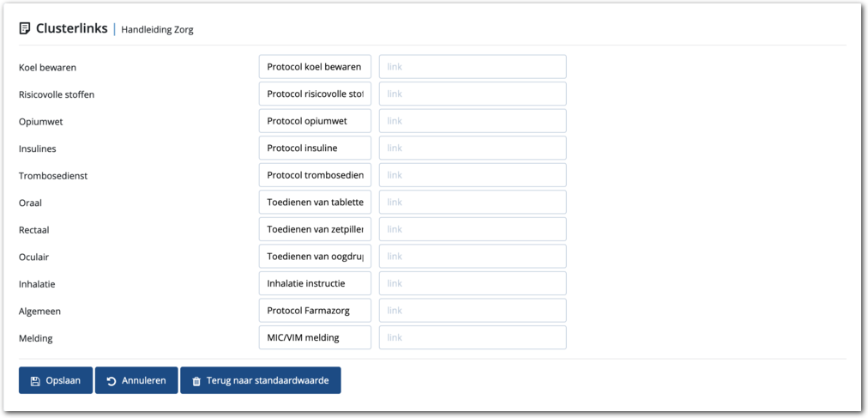Click the link field for Trombosedienst
This screenshot has width=868, height=418.
473,175
